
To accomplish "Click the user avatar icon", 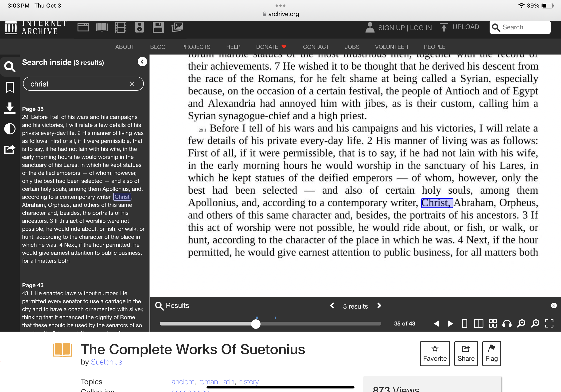I will click(370, 27).
